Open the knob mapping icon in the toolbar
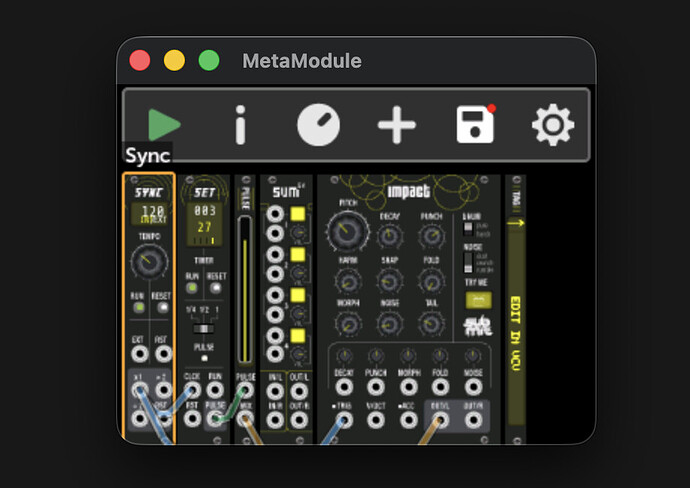The height and width of the screenshot is (488, 690). pos(319,125)
